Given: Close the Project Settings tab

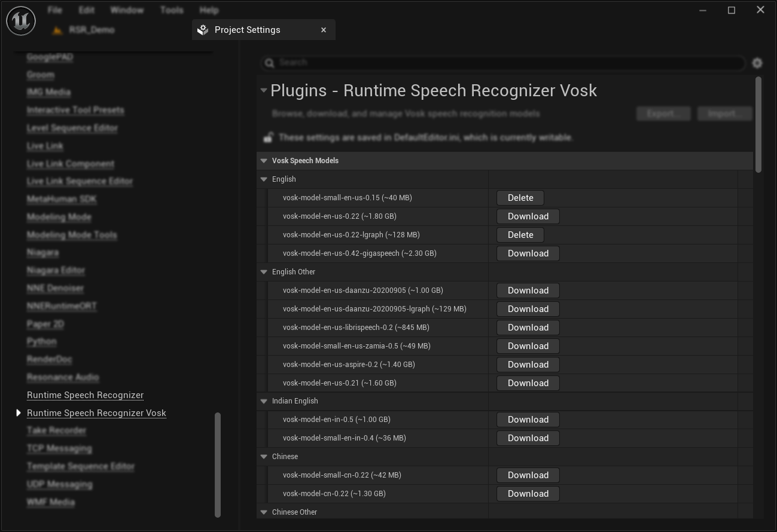Looking at the screenshot, I should pos(324,30).
